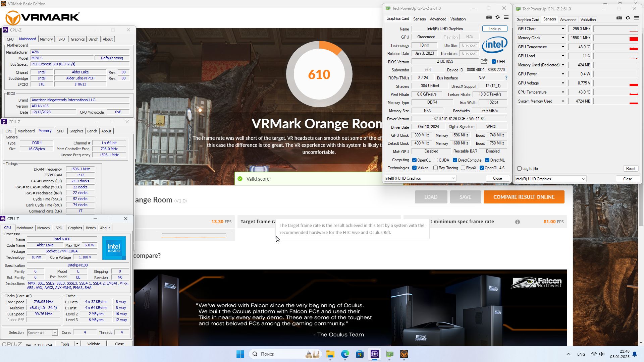Toggle DirectCompute checkbox

click(x=455, y=160)
